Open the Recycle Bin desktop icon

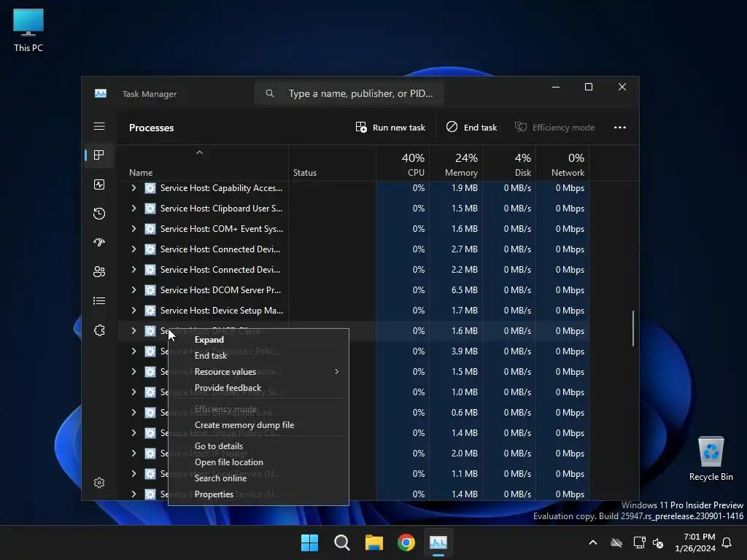(711, 458)
